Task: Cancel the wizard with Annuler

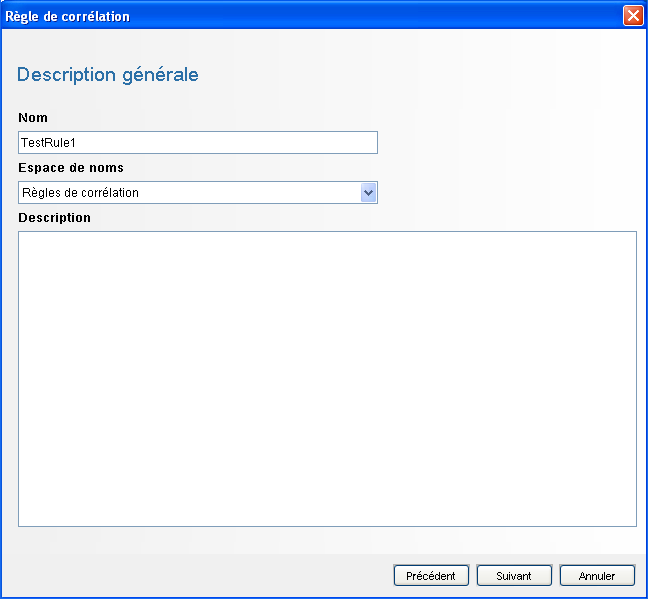Action: [x=597, y=575]
